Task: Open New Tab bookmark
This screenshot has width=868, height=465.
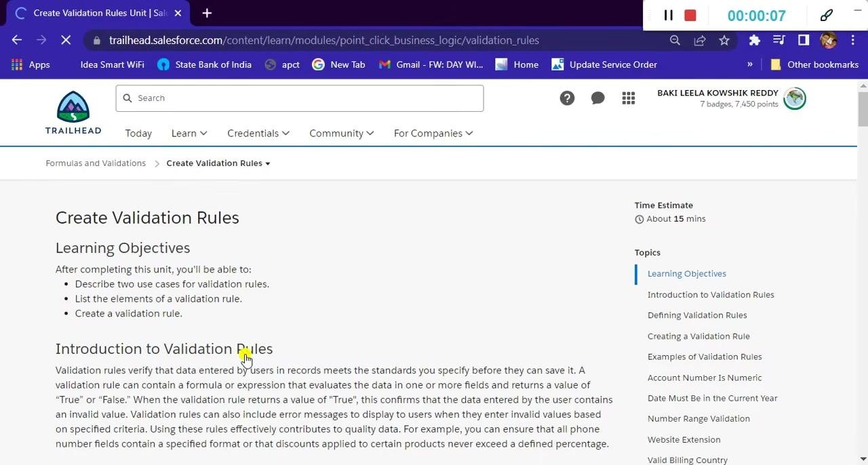Action: pyautogui.click(x=338, y=64)
